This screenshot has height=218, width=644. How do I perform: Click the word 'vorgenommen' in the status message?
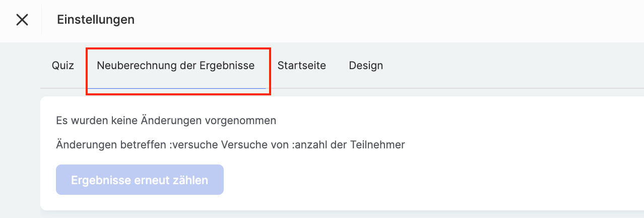tap(246, 121)
